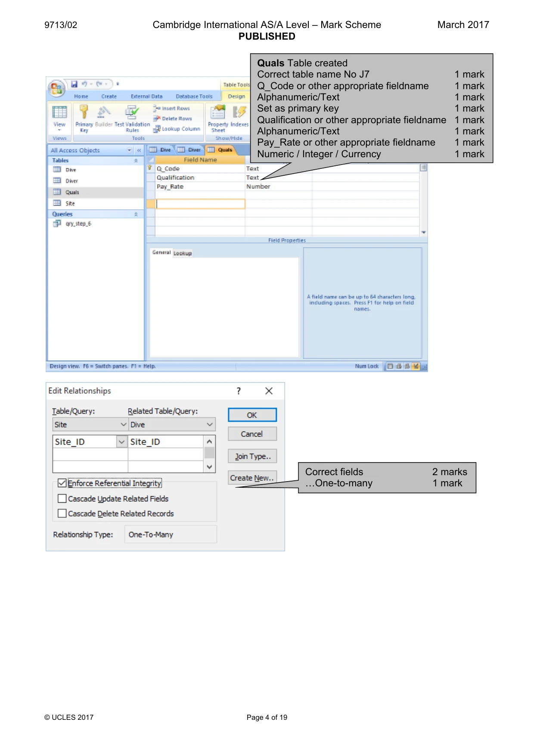Viewport: 534px width, 756px height.
Task: Click the help question mark in Edit Relationships
Action: pos(239,391)
